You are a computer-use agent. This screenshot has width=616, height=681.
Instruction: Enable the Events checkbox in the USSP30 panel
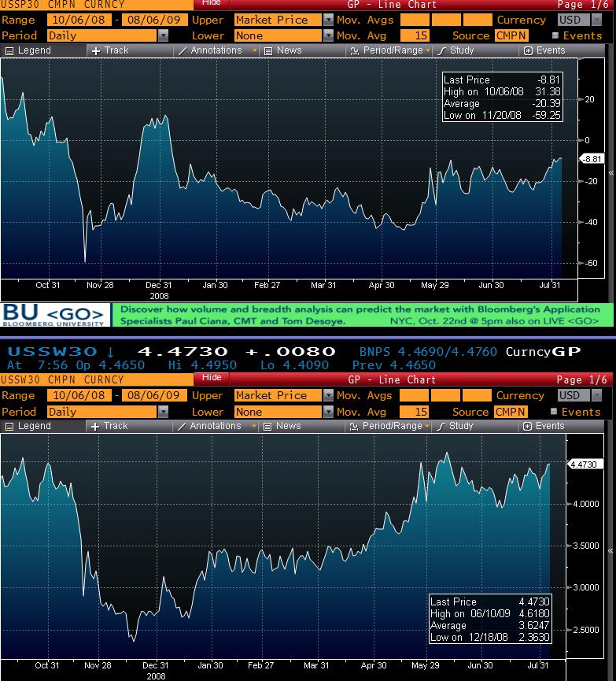tap(556, 35)
